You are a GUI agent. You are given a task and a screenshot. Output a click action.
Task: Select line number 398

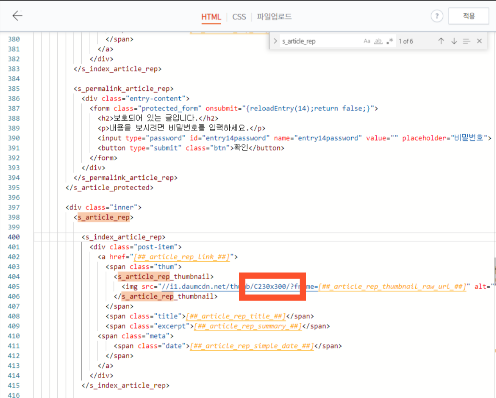pos(14,217)
